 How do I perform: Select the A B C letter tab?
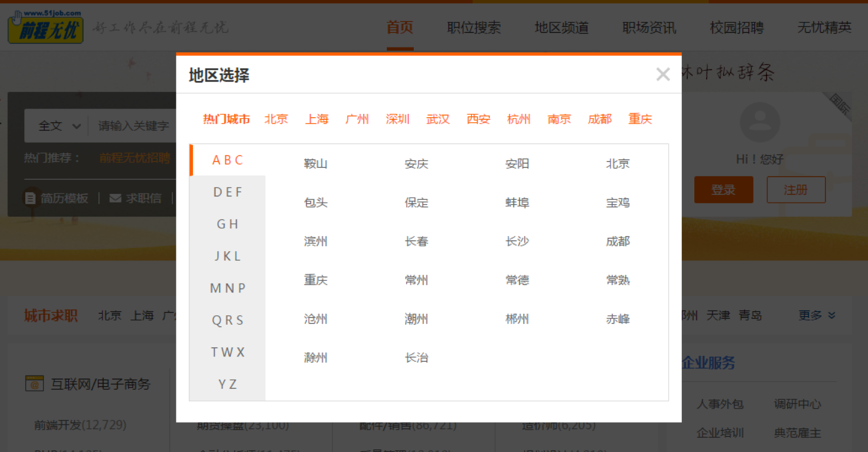click(x=228, y=160)
